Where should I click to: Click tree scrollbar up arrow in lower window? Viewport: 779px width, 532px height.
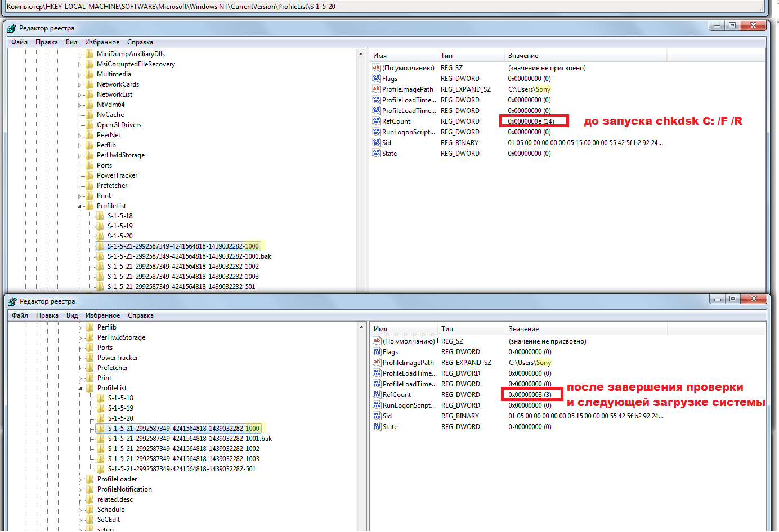tap(361, 327)
